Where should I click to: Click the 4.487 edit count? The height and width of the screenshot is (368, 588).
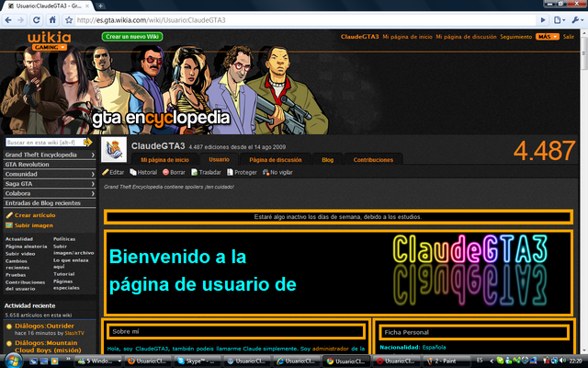[x=544, y=151]
